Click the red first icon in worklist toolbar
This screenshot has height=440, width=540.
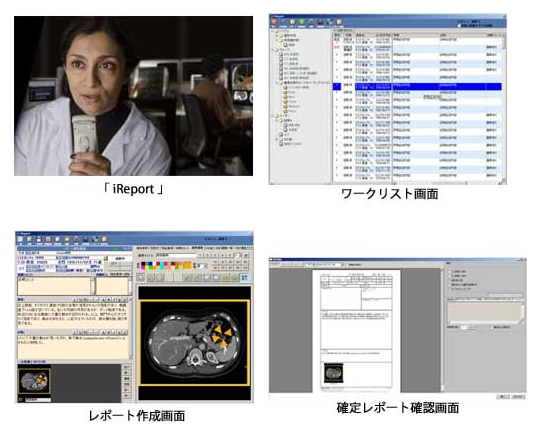[x=274, y=22]
